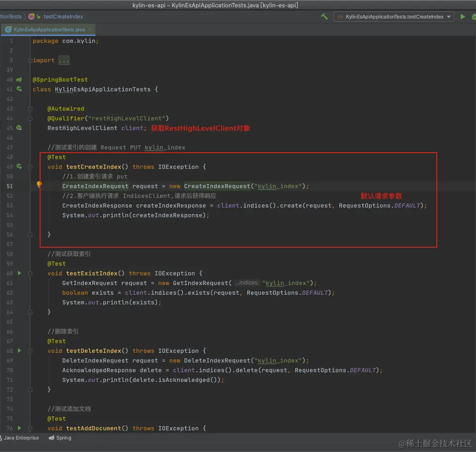Image resolution: width=476 pixels, height=452 pixels.
Task: Open the Spring tool window
Action: pyautogui.click(x=60, y=438)
